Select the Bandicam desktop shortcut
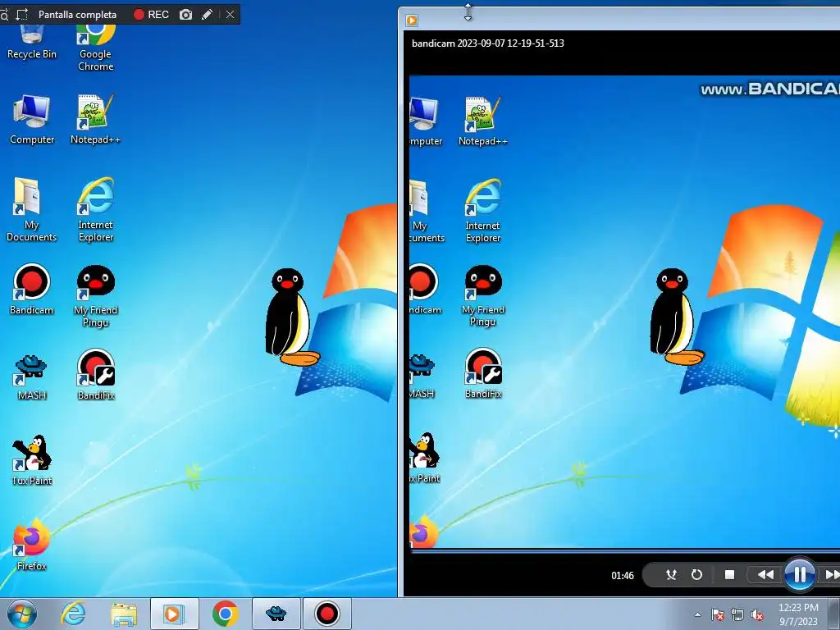This screenshot has height=630, width=840. click(32, 290)
